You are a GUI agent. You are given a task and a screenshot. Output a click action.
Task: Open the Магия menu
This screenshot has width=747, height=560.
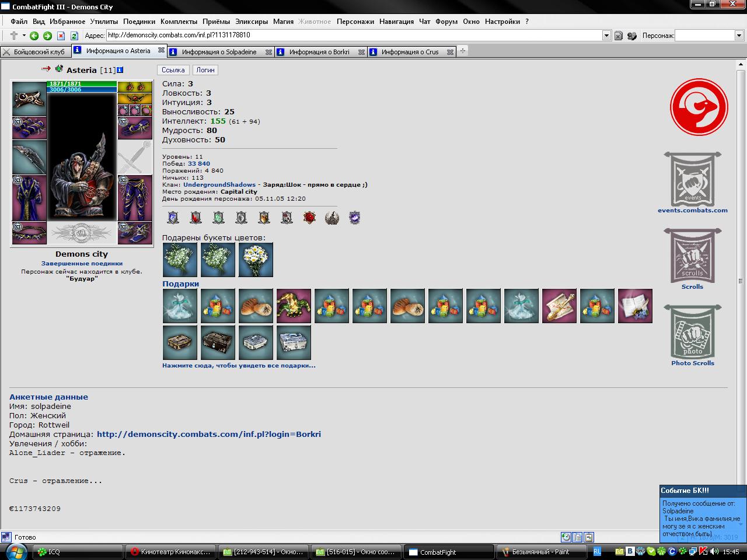tap(283, 21)
